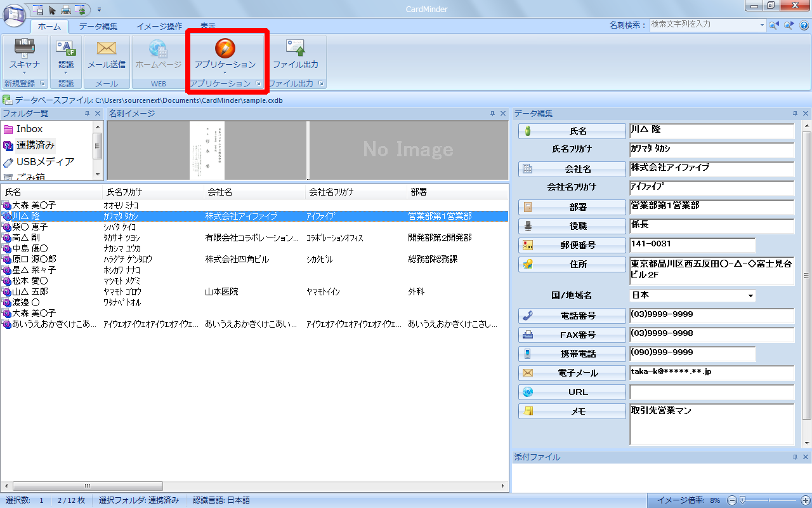
Task: Click the アプリケーション launcher icon
Action: tap(225, 48)
